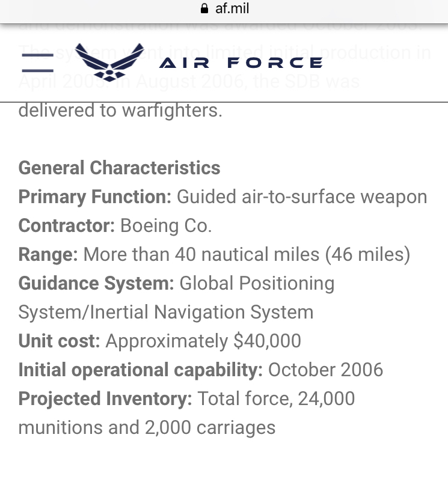Image resolution: width=448 pixels, height=485 pixels.
Task: Click the Projected Inventory label
Action: pyautogui.click(x=105, y=398)
